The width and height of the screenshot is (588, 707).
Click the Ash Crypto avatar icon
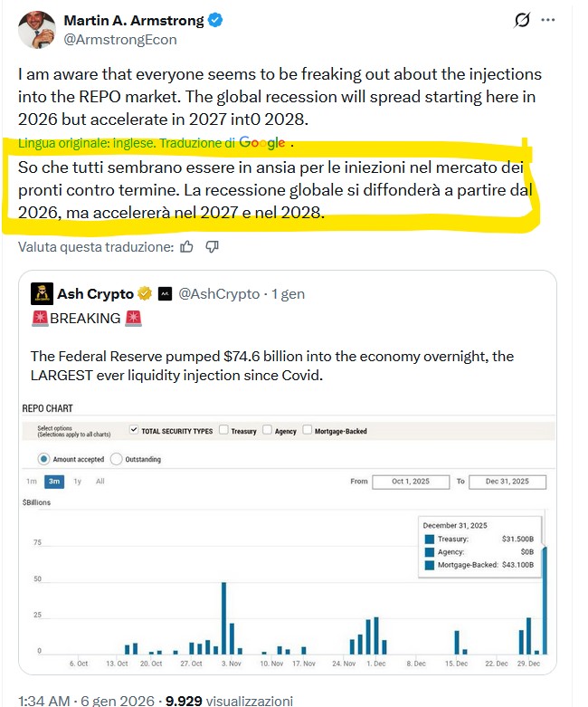(x=41, y=294)
